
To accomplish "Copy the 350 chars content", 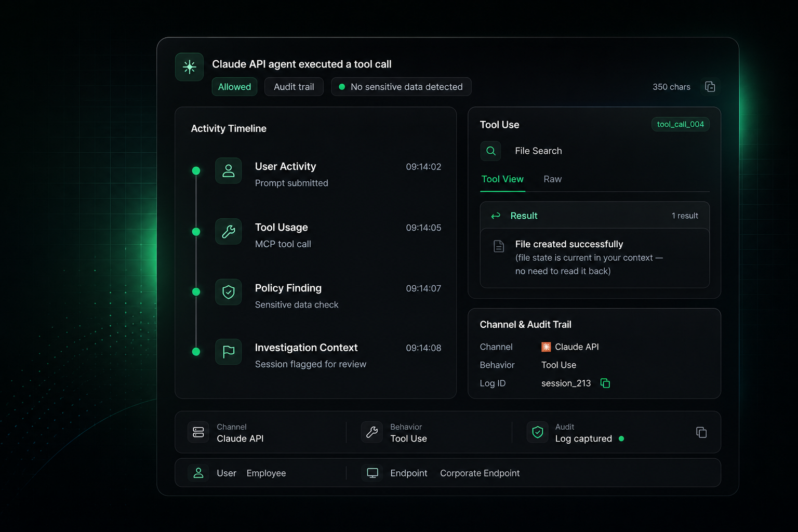I will pyautogui.click(x=710, y=87).
